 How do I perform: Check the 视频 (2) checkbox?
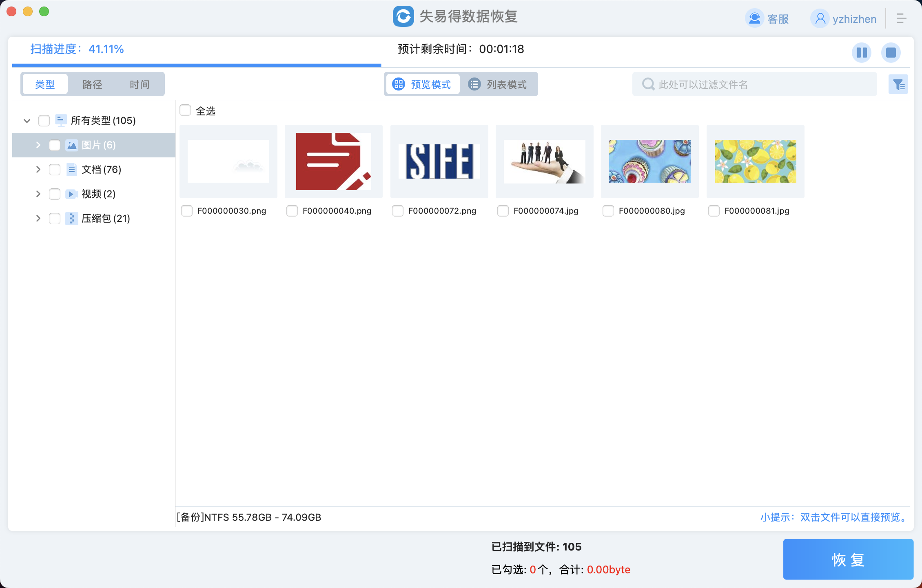(x=55, y=194)
